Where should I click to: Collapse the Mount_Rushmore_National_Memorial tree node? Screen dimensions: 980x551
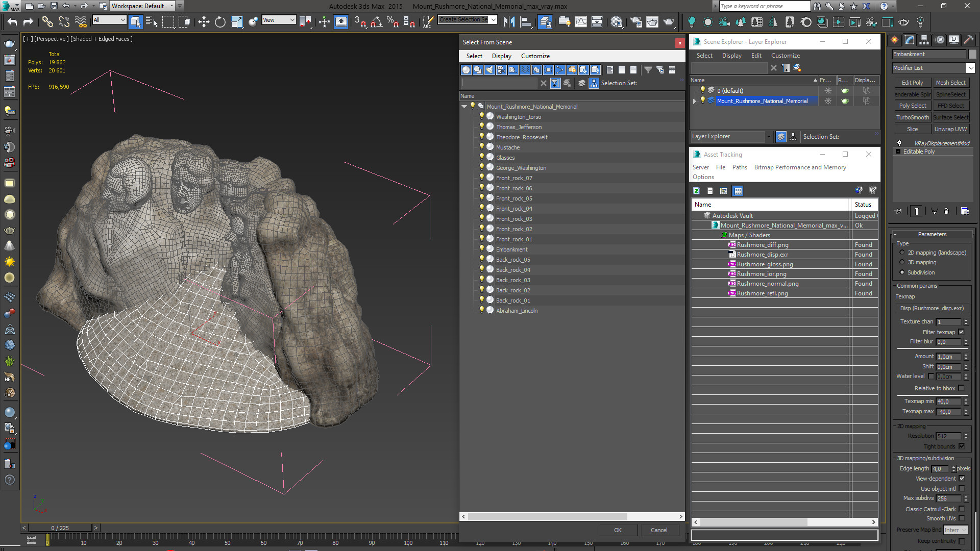[464, 107]
